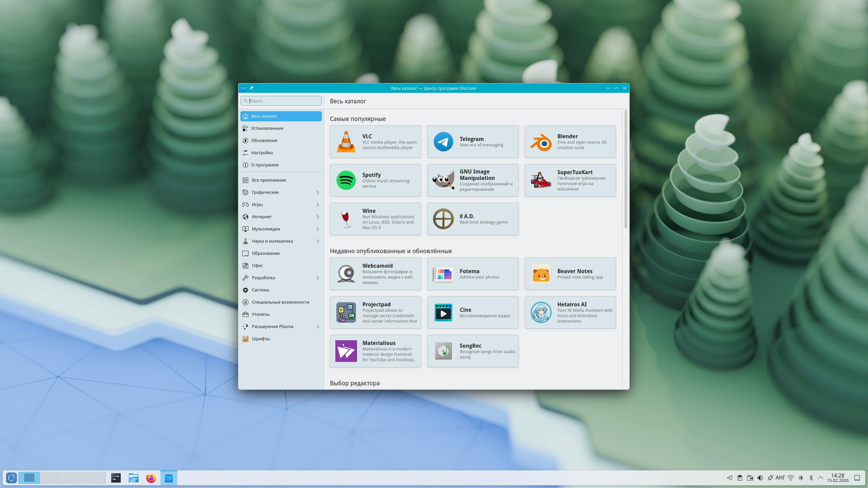Click the Blender logo icon
The height and width of the screenshot is (488, 868).
coord(541,142)
